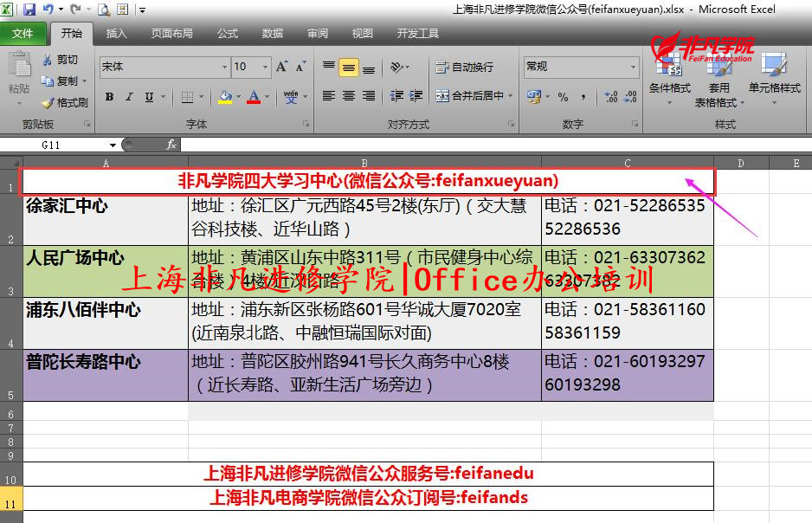Toggle underline formatting
Image resolution: width=812 pixels, height=523 pixels.
click(149, 97)
